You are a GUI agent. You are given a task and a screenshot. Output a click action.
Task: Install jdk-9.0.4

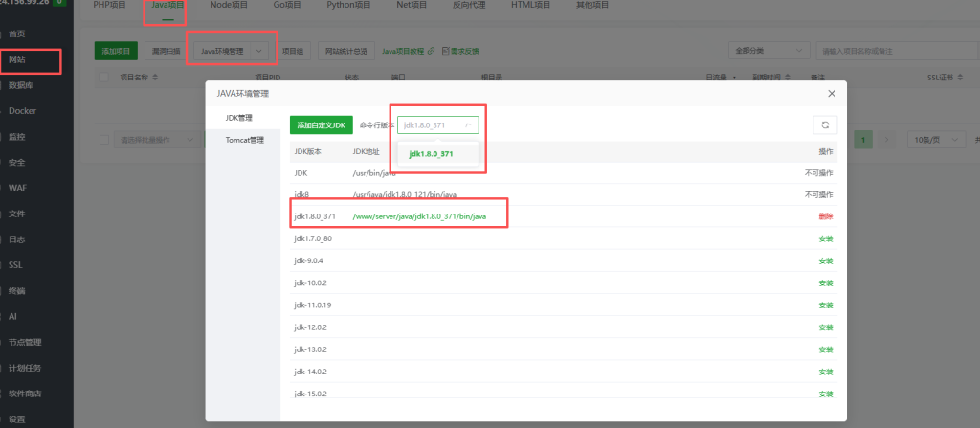[x=826, y=261]
